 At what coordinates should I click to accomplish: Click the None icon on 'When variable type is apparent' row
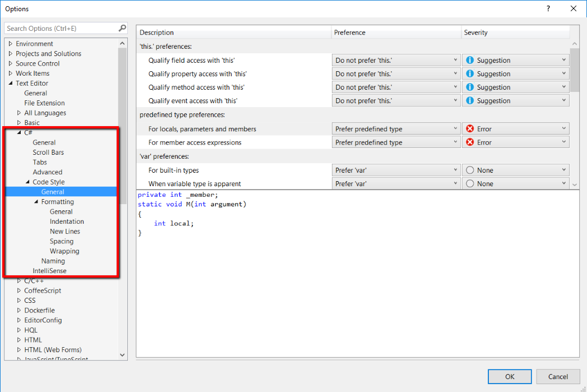point(469,183)
